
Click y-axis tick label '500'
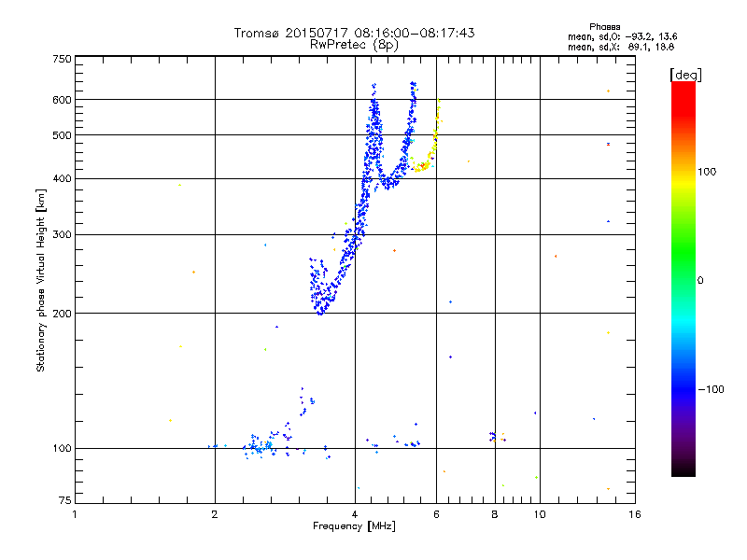pos(62,135)
